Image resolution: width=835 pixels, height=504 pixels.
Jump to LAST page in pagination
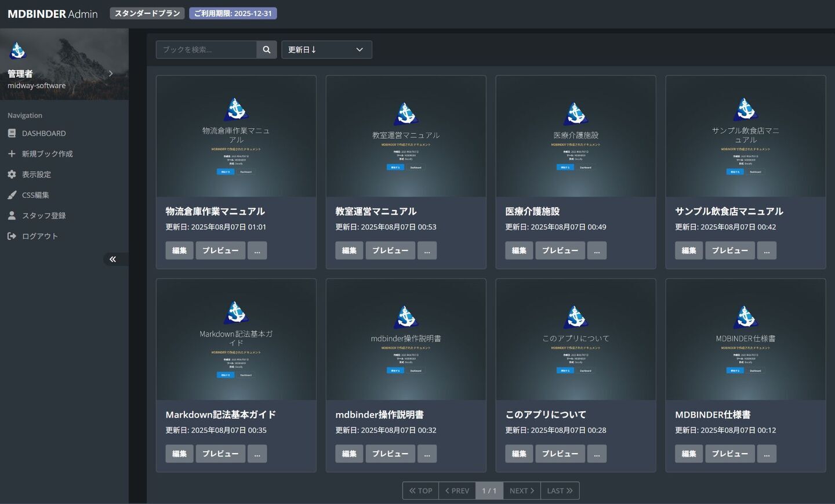[560, 491]
